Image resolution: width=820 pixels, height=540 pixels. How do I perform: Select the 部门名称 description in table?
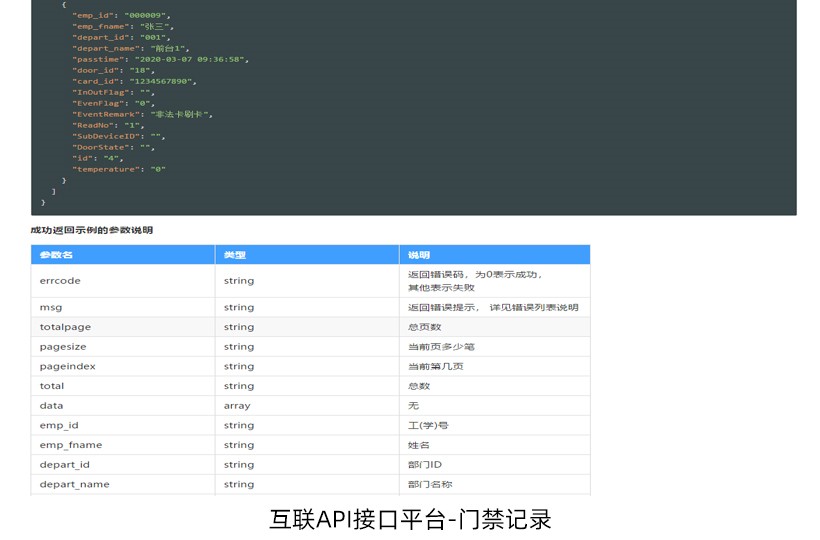coord(431,484)
